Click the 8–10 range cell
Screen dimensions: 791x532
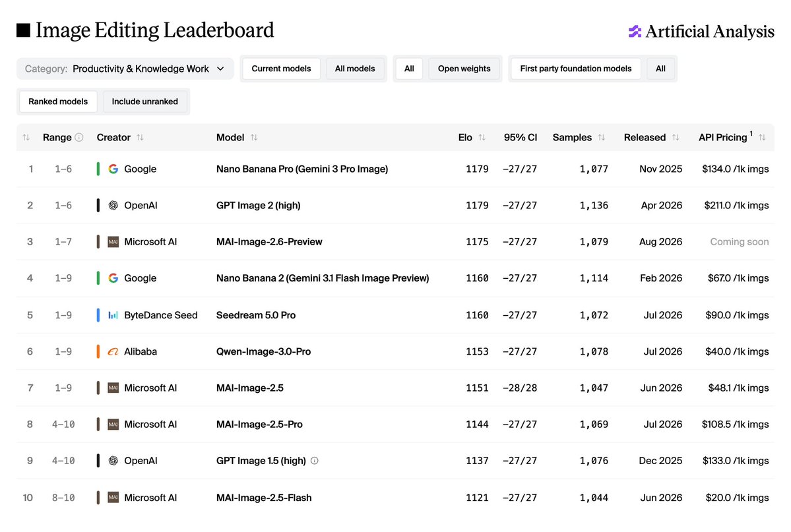63,497
